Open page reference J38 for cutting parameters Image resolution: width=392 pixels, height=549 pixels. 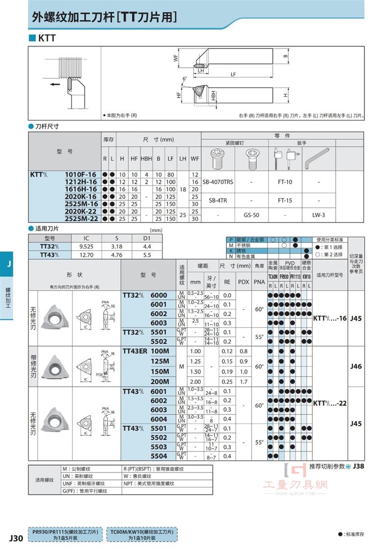point(358,466)
